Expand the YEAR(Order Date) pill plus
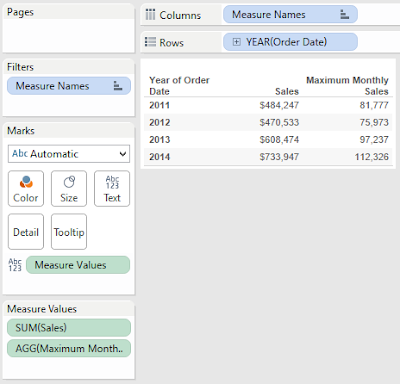 [236, 42]
